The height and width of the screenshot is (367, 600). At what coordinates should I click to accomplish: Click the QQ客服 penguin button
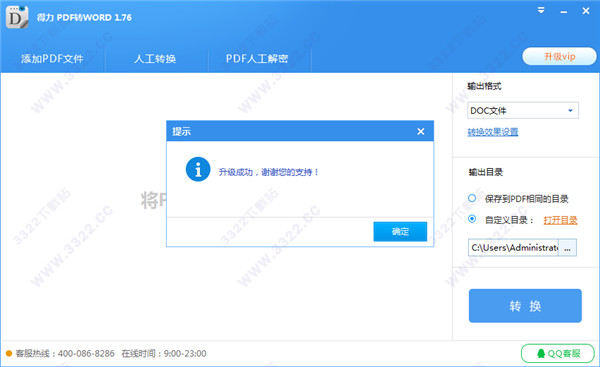(x=558, y=353)
